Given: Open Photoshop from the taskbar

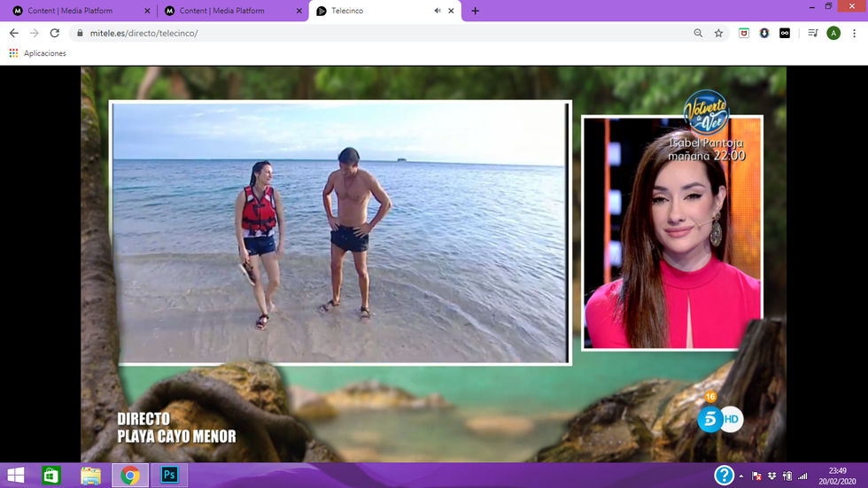Looking at the screenshot, I should (169, 476).
